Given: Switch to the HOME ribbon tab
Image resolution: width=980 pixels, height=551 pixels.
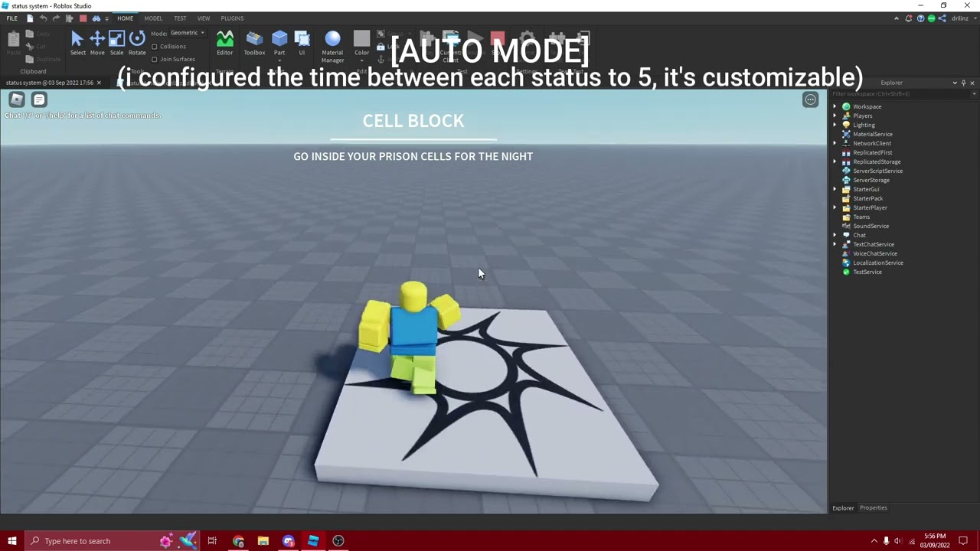Looking at the screenshot, I should (125, 18).
